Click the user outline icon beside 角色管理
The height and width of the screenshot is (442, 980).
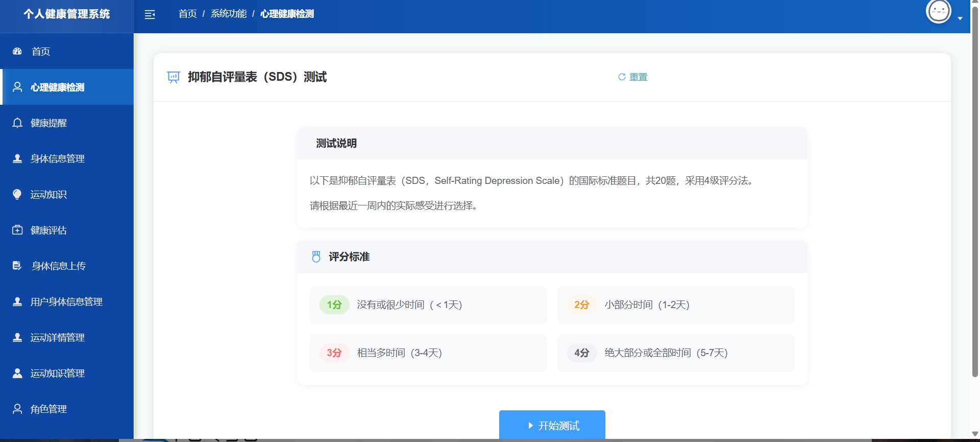click(17, 409)
